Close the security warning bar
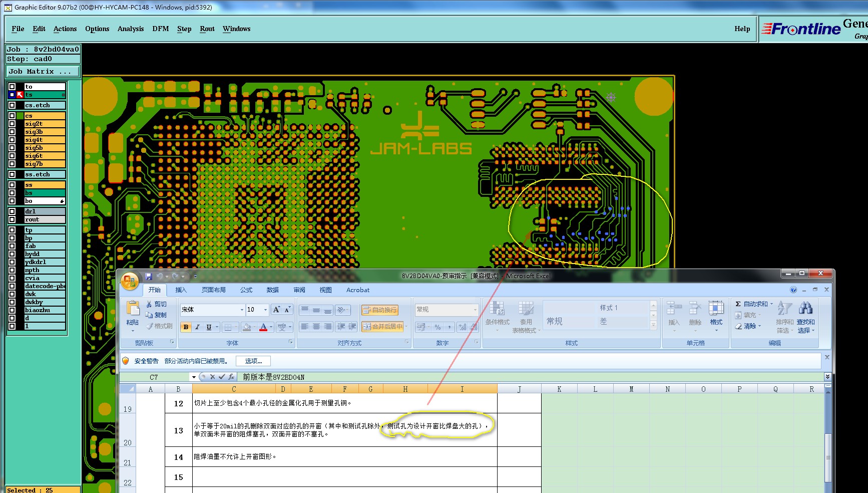Screen dimensions: 868x493 pos(827,357)
